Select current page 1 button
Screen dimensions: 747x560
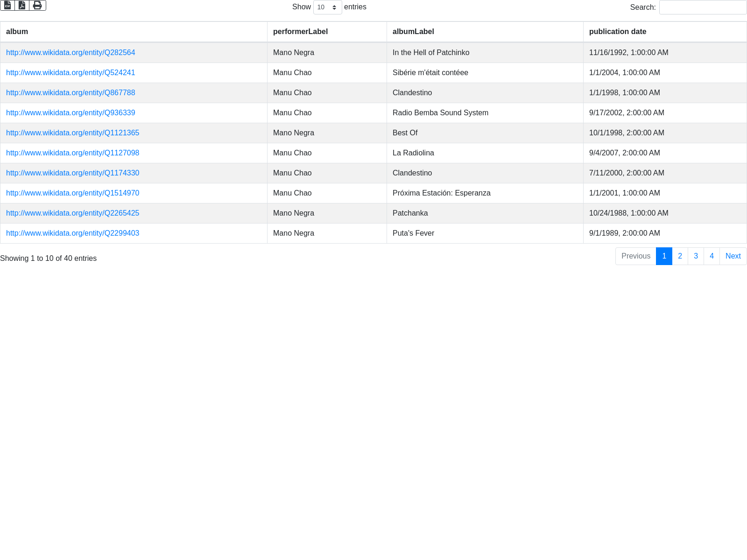click(664, 256)
